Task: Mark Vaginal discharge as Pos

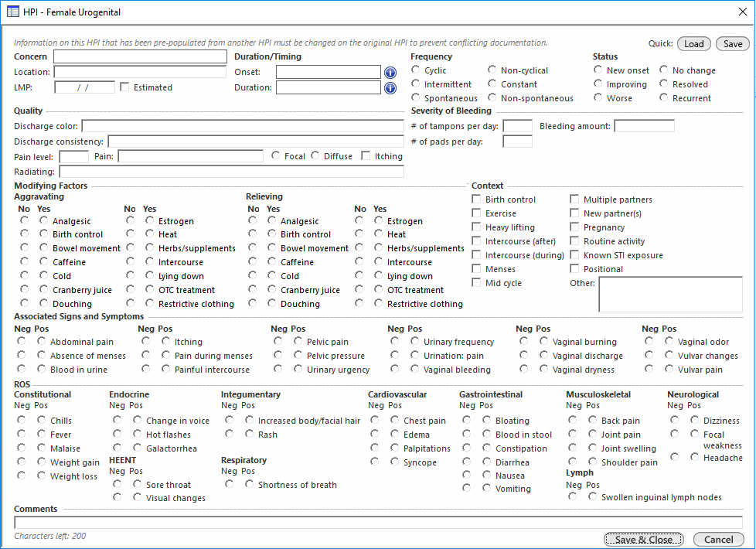Action: 544,355
